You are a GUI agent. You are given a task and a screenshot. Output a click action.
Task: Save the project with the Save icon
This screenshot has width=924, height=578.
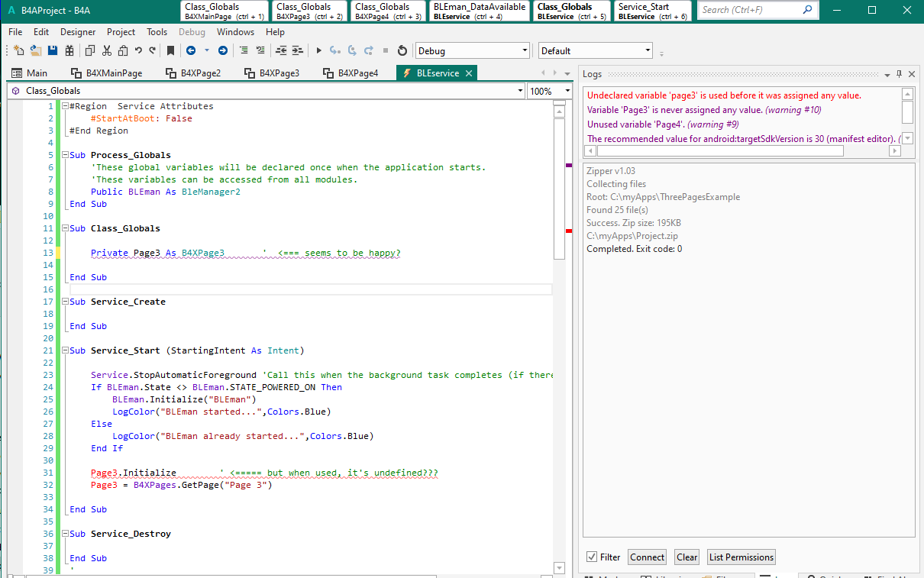pos(52,50)
